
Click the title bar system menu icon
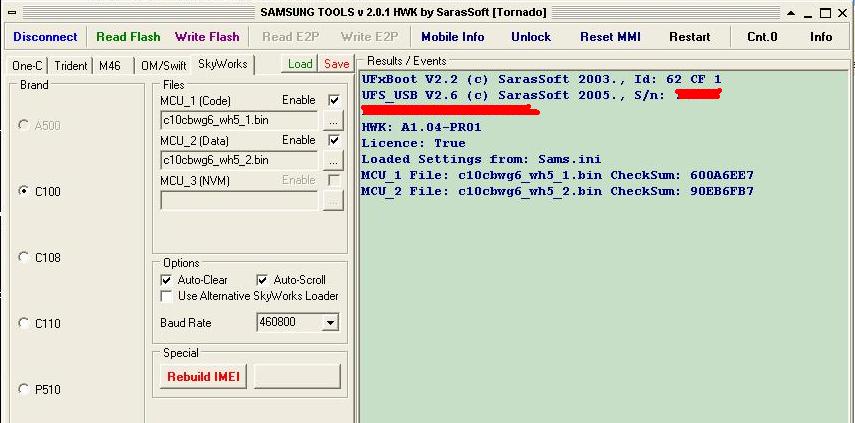[x=11, y=13]
